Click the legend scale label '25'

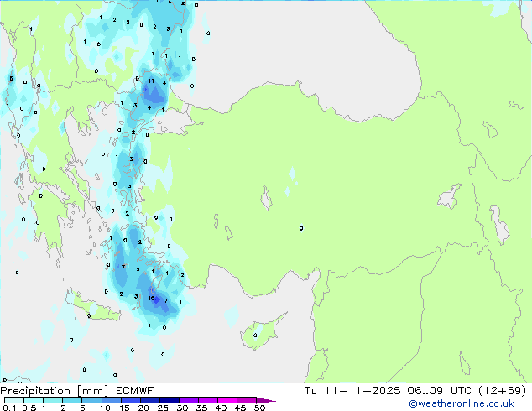pos(163,408)
